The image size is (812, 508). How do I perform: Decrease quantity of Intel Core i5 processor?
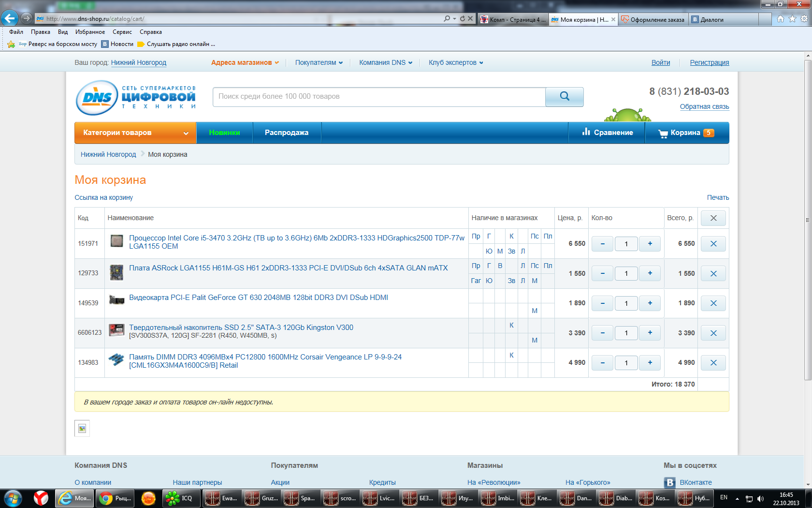[603, 244]
